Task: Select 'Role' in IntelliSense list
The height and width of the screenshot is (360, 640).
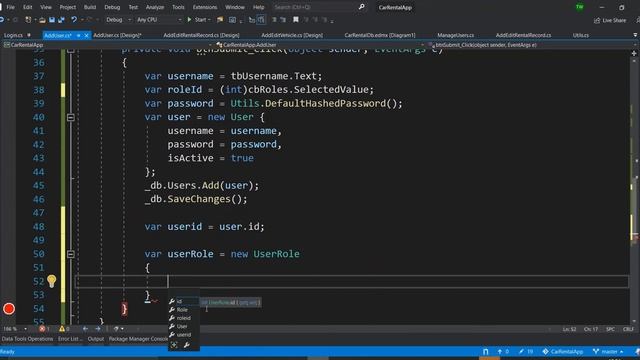Action: [184, 310]
